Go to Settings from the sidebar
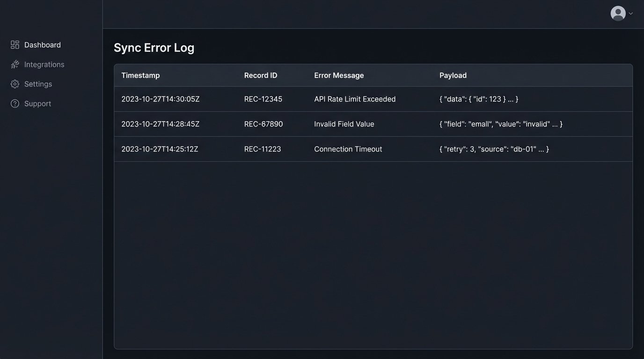The width and height of the screenshot is (644, 359). tap(38, 84)
